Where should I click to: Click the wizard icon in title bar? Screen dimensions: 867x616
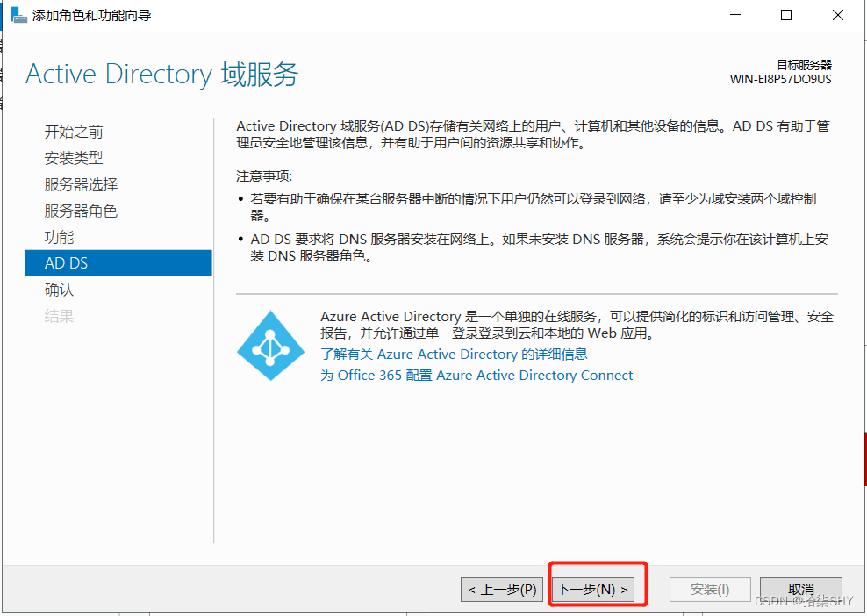point(18,15)
